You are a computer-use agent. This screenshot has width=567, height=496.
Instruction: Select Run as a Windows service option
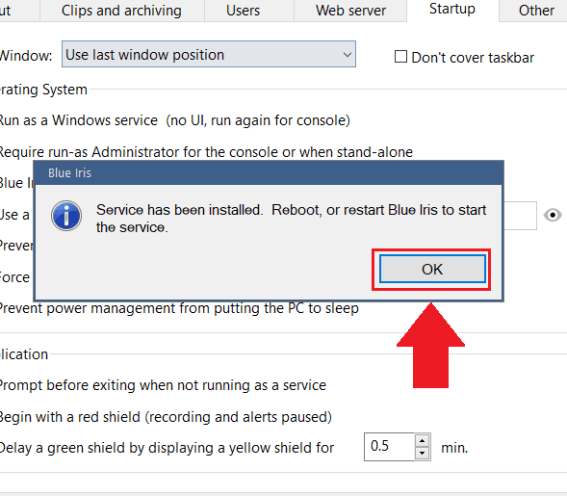point(175,120)
